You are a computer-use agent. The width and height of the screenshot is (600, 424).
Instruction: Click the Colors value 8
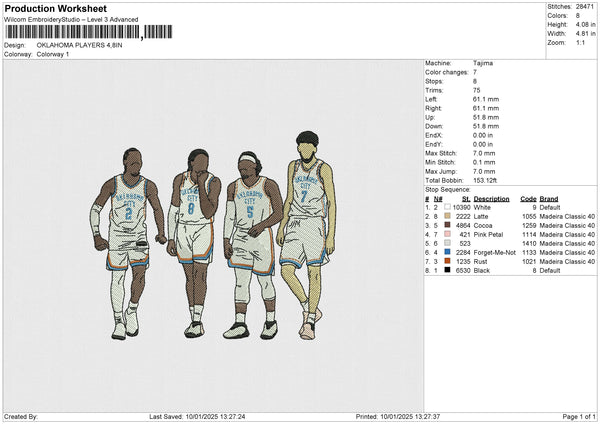tap(578, 16)
